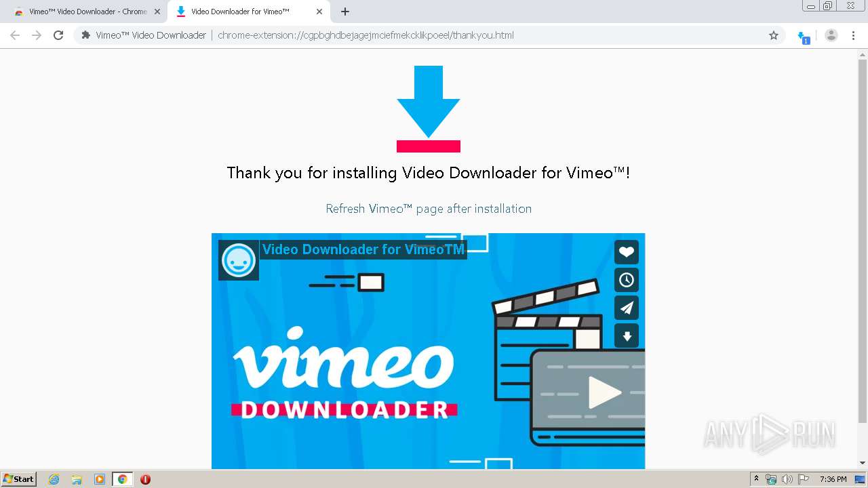
Task: Click the play button graphic in video
Action: coord(604,392)
